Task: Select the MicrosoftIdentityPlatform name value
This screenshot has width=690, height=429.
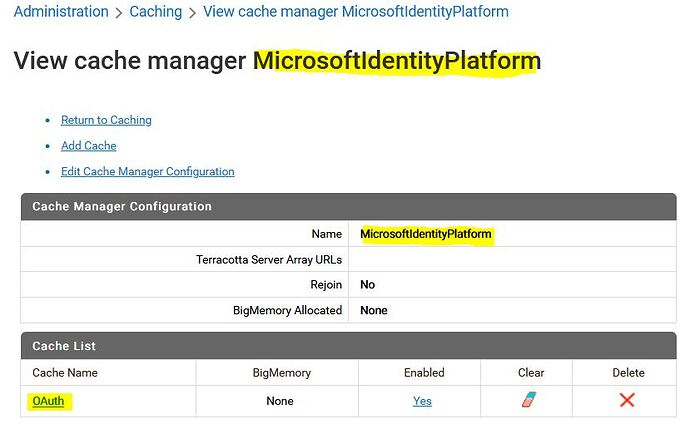Action: [426, 234]
